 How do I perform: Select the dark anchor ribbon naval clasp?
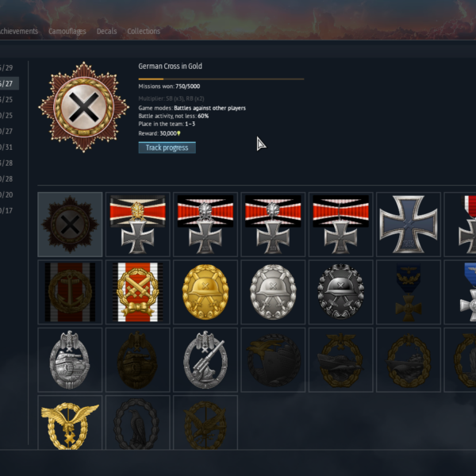[x=70, y=292]
